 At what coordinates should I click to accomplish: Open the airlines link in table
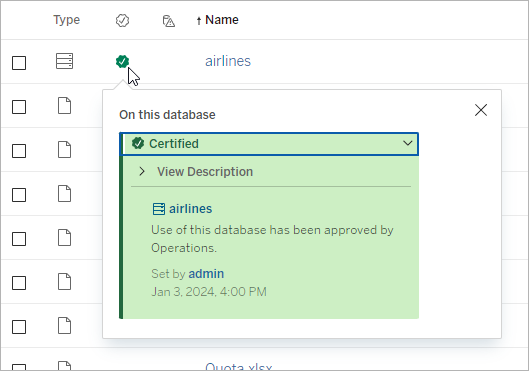(228, 61)
